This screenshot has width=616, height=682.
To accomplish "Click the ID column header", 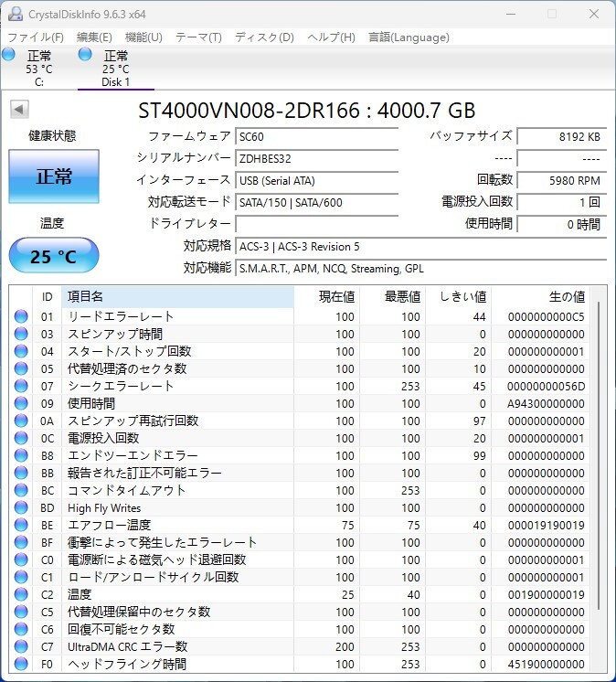I will point(47,296).
